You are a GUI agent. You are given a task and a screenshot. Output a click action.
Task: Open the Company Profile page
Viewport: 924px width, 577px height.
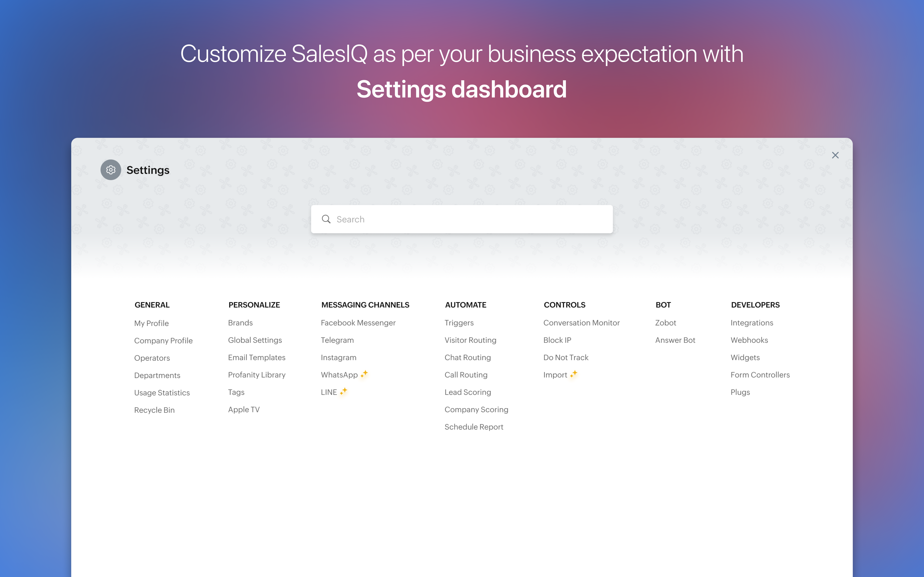click(163, 340)
